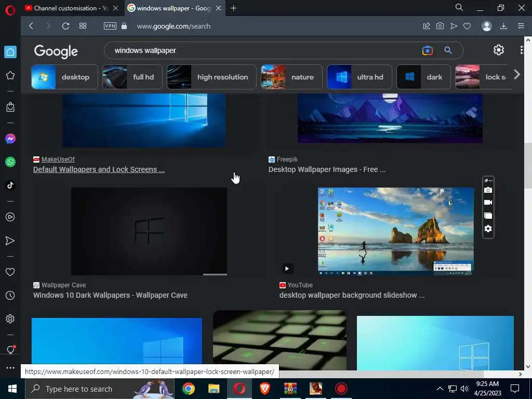Go back to previous page

click(31, 26)
